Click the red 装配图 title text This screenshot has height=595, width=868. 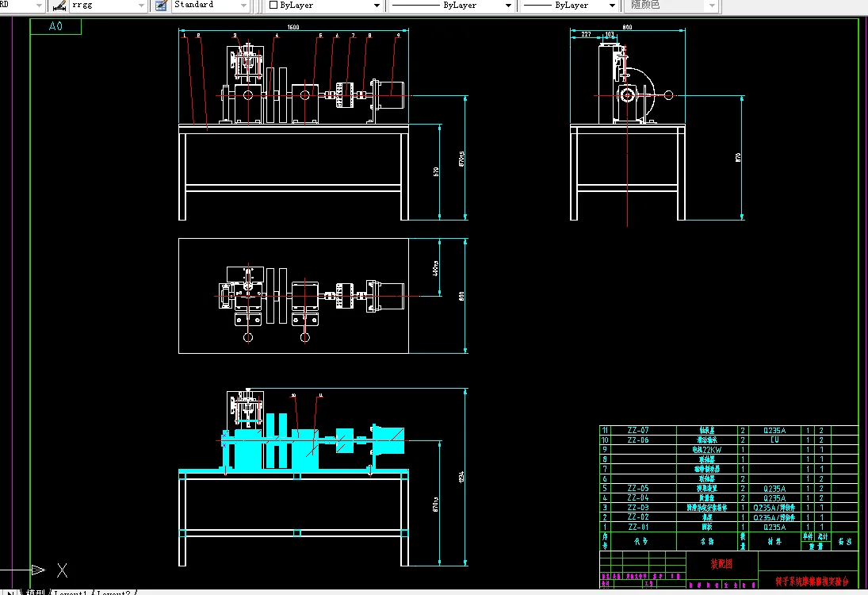coord(721,564)
